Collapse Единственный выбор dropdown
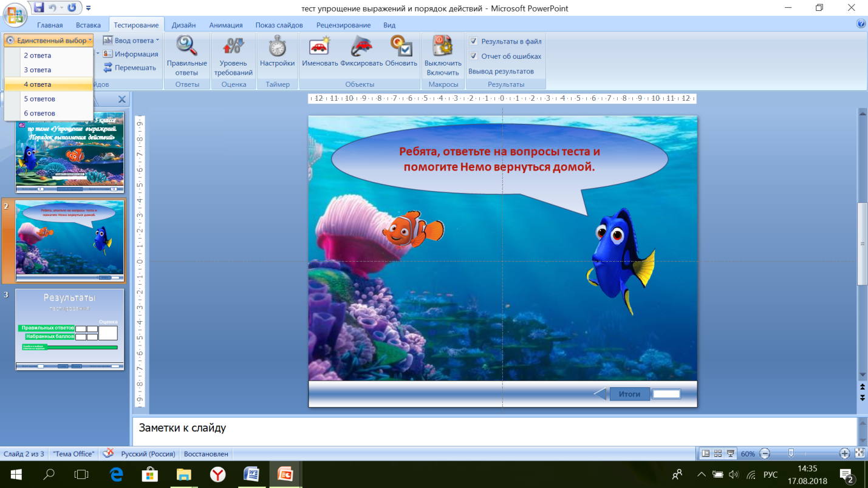The image size is (868, 488). click(49, 41)
